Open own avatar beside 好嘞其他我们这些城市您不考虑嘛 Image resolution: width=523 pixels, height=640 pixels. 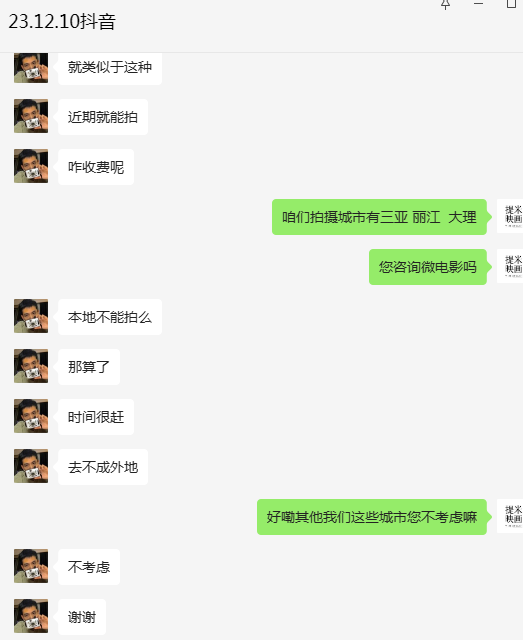(510, 516)
